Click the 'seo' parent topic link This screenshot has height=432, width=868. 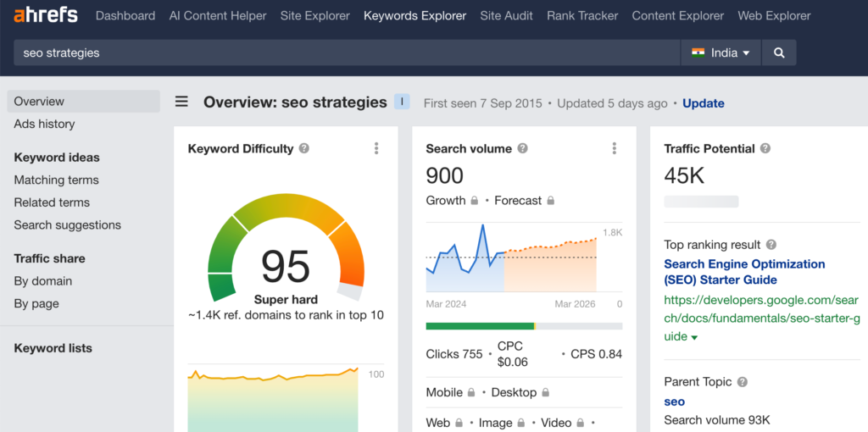click(x=674, y=402)
